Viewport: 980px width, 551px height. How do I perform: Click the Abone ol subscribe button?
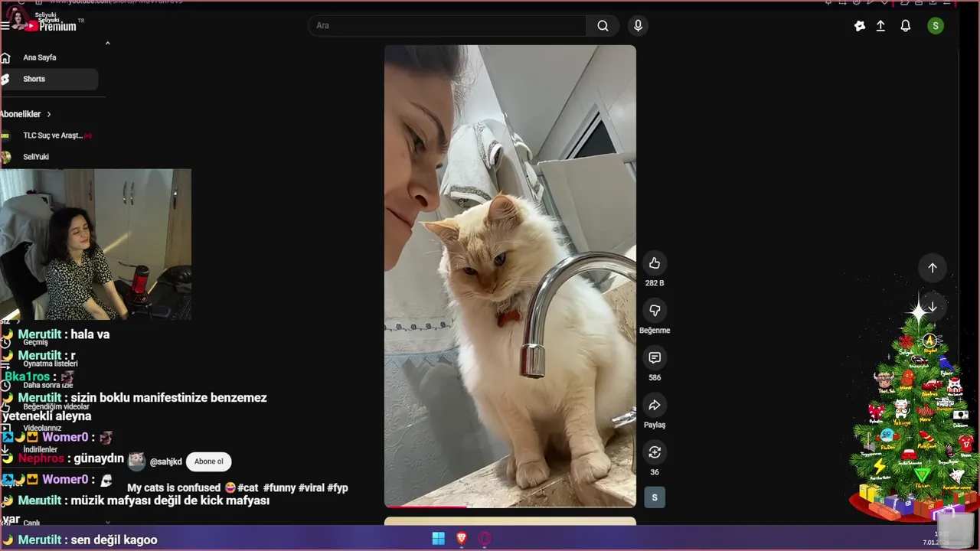pyautogui.click(x=209, y=461)
